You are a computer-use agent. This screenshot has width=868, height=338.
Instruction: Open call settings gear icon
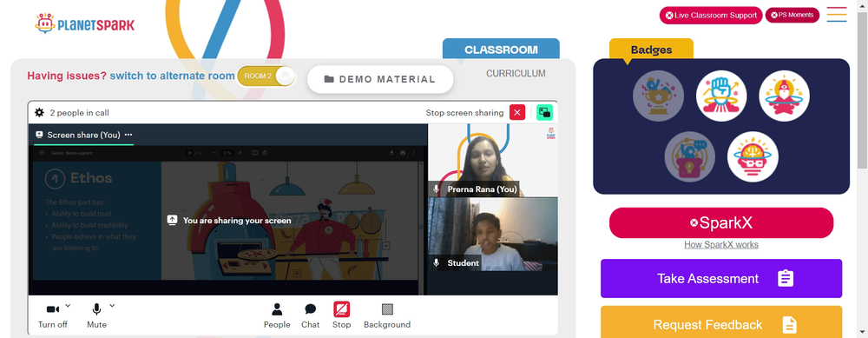click(39, 112)
